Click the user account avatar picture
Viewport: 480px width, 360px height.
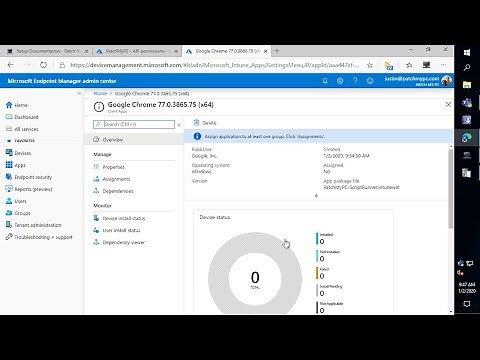pos(446,81)
